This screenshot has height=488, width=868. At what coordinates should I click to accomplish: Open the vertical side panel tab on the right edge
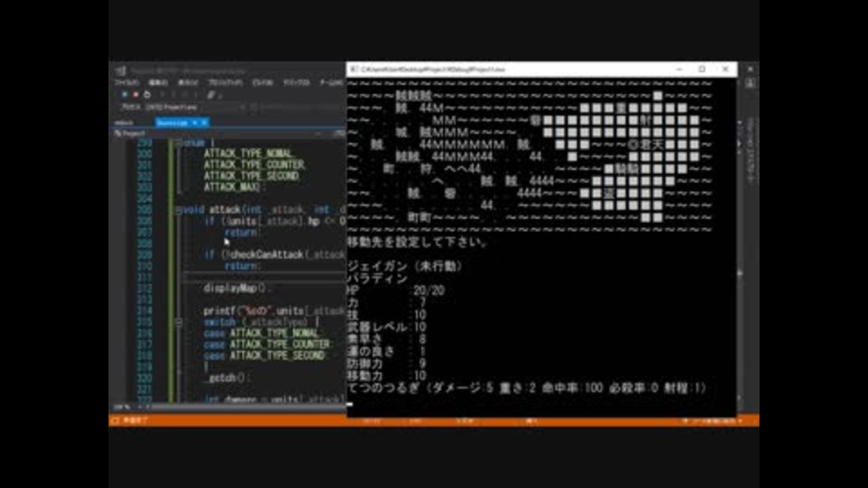coord(750,149)
